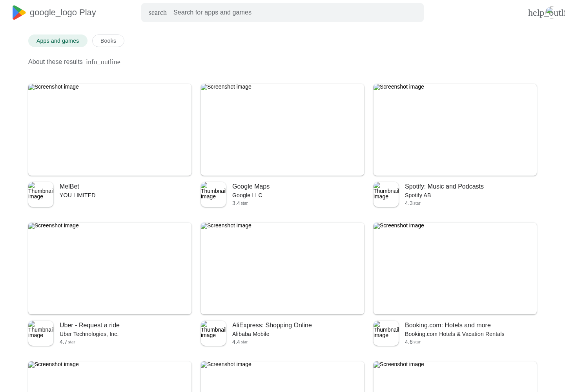Open Booking.com: Hotels and more title
This screenshot has width=565, height=392.
pos(448,325)
